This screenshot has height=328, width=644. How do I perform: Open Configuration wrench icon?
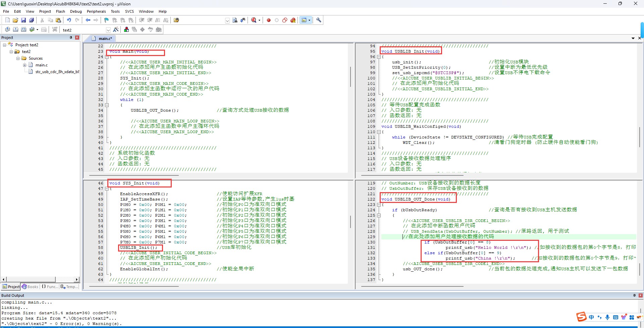coord(319,20)
